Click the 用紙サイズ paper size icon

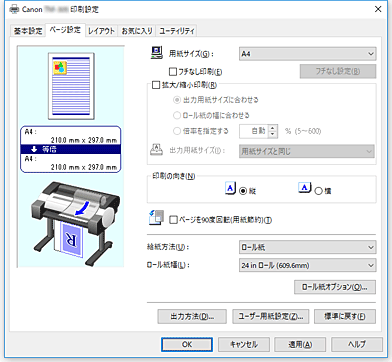[157, 53]
